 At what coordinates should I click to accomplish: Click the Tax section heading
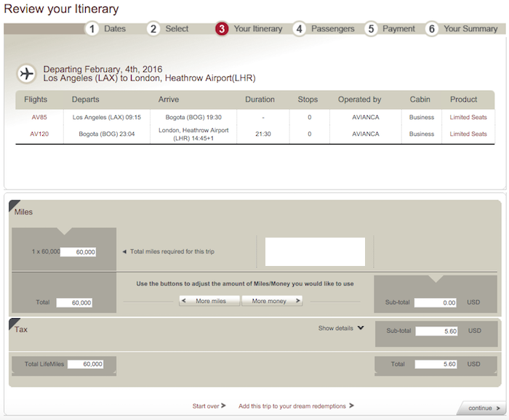(21, 329)
